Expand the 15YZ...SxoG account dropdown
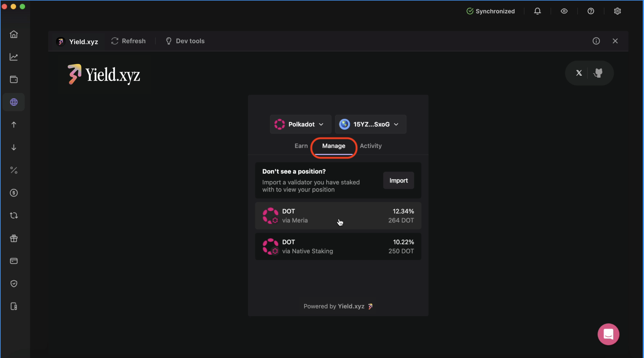644x358 pixels. [370, 124]
